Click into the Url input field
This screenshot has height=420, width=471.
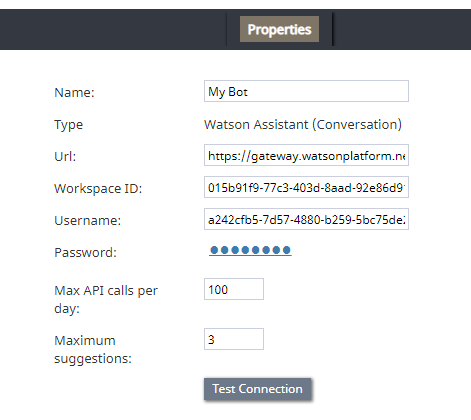coord(306,155)
